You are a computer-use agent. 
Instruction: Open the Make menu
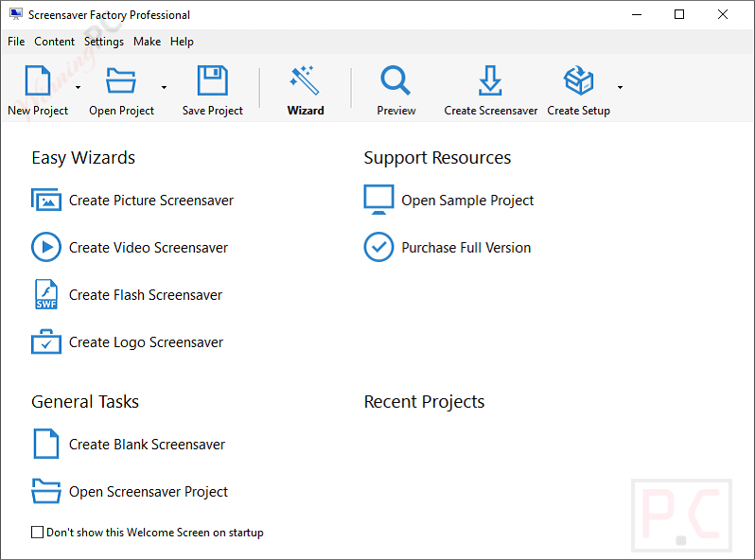(x=148, y=42)
